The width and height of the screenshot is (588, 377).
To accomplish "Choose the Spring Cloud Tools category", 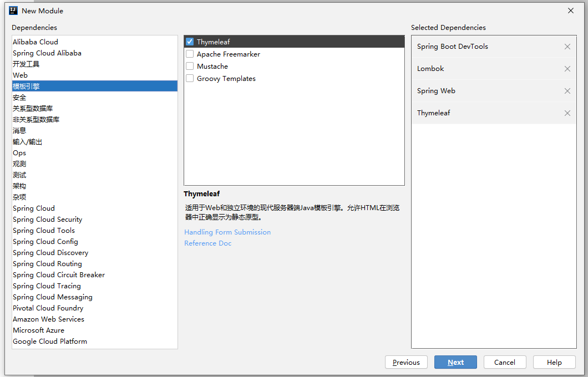I will point(95,231).
